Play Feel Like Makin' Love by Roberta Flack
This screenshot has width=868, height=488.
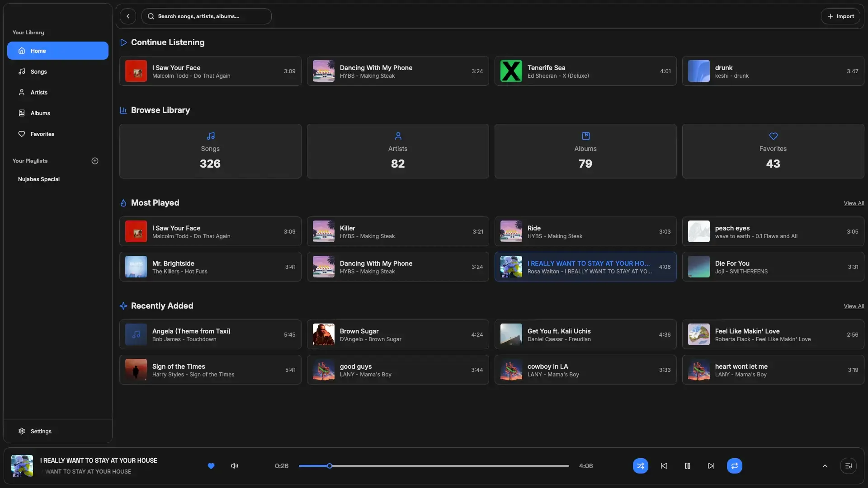(x=773, y=334)
